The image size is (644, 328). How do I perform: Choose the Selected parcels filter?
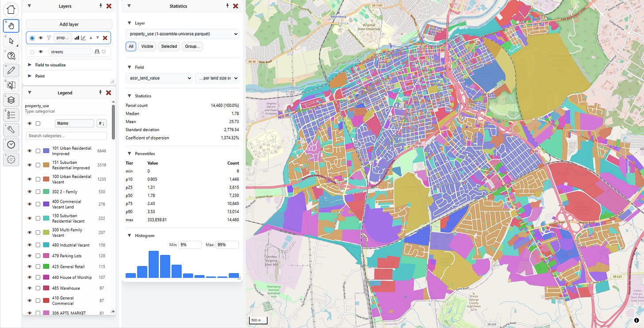[x=169, y=46]
